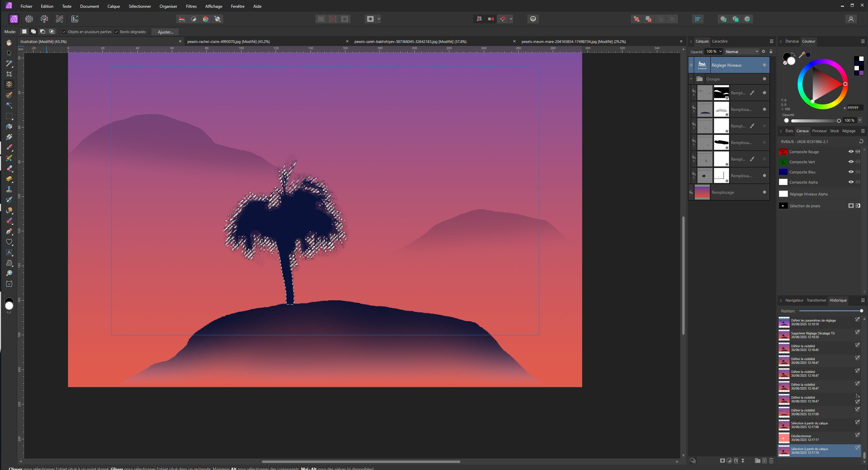The width and height of the screenshot is (868, 470).
Task: Click the Auto Levels toolbar icon
Action: [x=182, y=19]
